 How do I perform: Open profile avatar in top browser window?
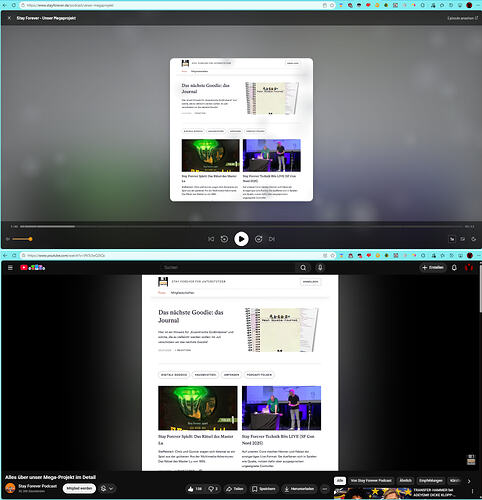469,5
